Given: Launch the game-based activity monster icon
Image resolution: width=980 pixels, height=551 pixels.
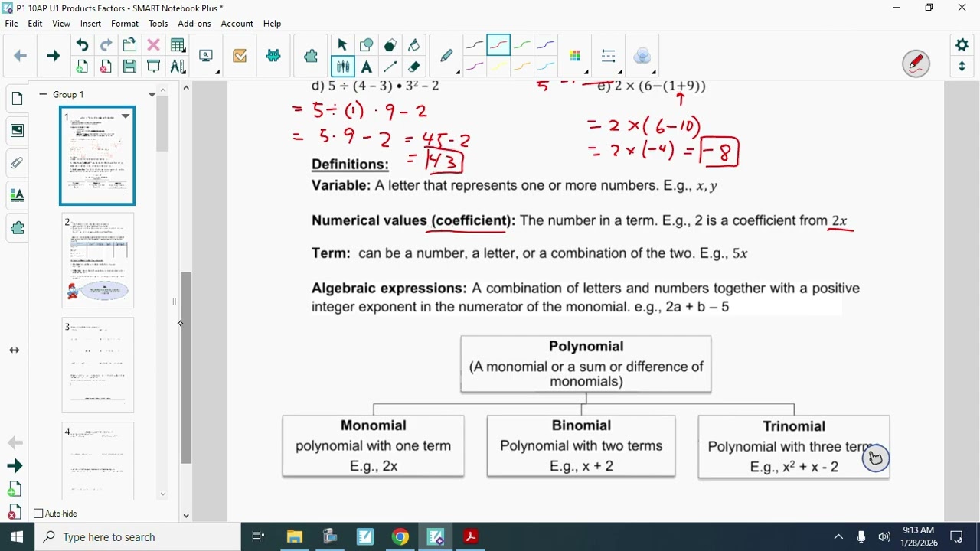Looking at the screenshot, I should (x=273, y=56).
